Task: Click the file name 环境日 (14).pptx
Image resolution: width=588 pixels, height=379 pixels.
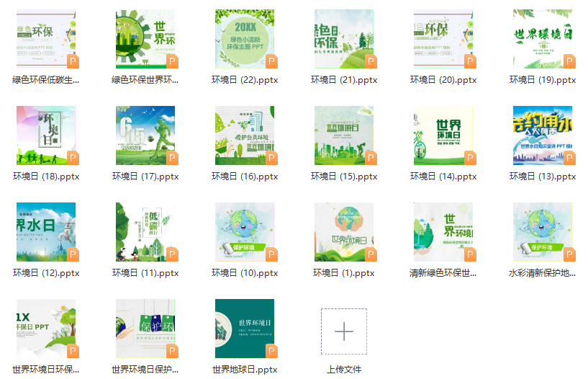Action: coord(443,177)
